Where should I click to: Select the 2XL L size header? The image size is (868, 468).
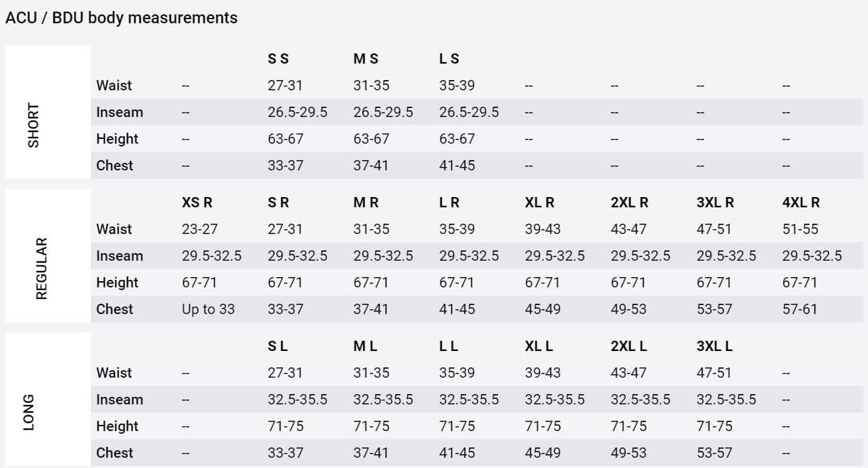pos(629,346)
